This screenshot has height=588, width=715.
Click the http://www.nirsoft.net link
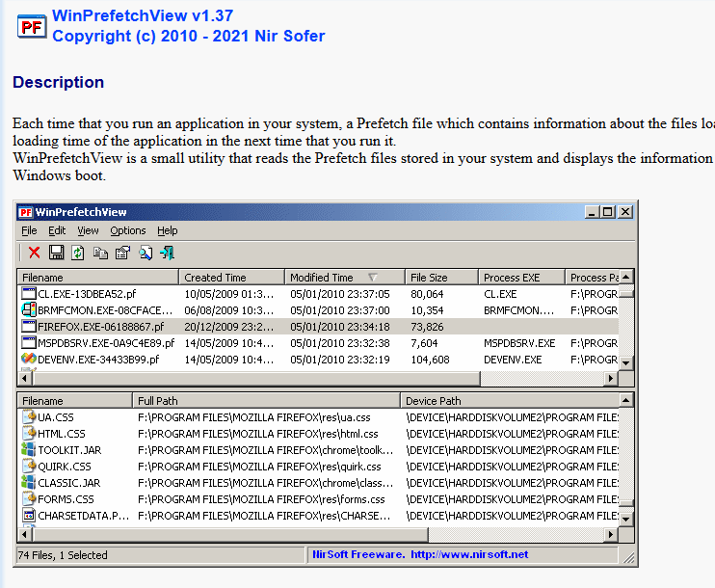click(469, 554)
